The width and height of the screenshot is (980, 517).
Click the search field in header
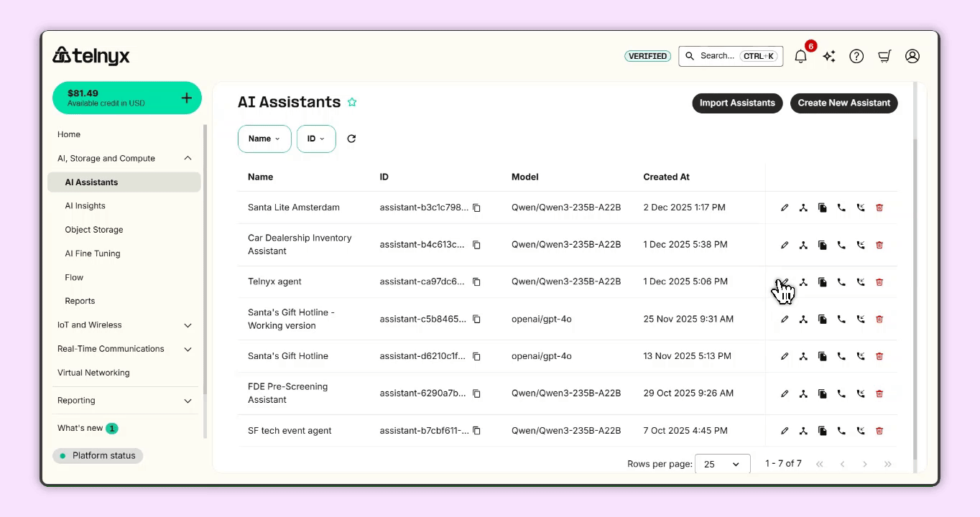click(718, 56)
